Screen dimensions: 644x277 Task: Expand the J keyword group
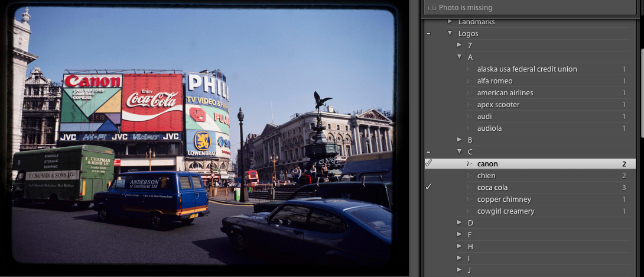pos(460,270)
